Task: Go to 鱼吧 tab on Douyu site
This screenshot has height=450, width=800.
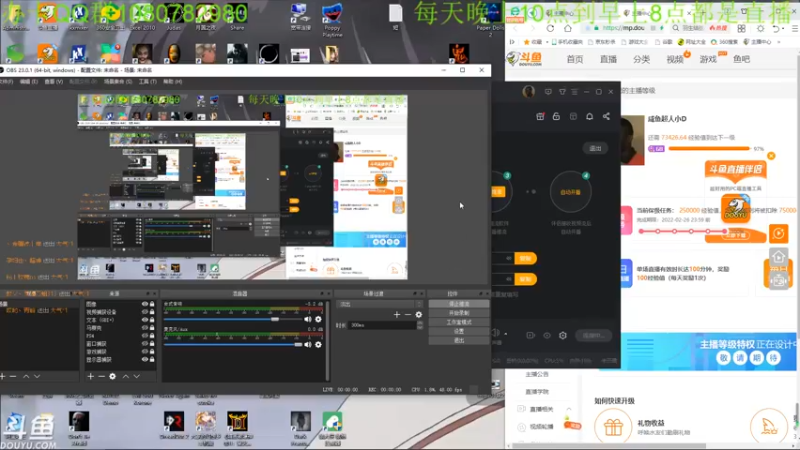Action: [741, 59]
